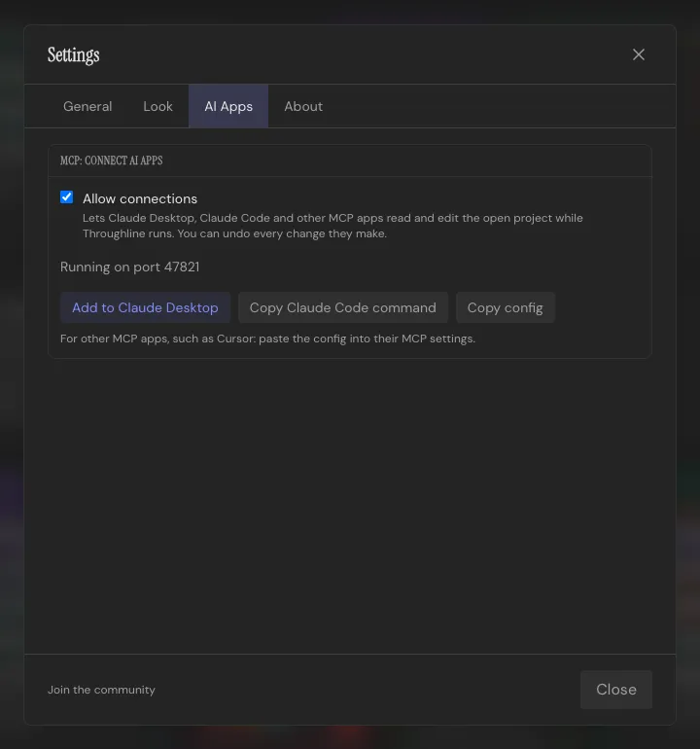The image size is (700, 749).
Task: Click Copy Claude Code command button
Action: coord(343,307)
